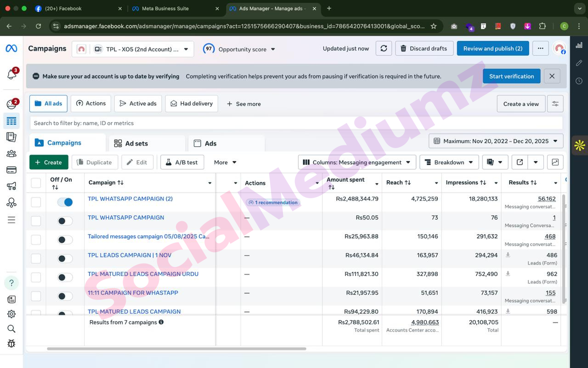588x368 pixels.
Task: Expand the Breakdown dropdown
Action: click(x=449, y=162)
